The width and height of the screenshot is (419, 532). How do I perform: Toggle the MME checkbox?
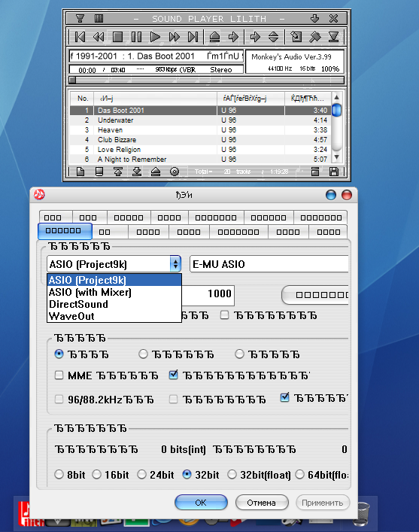(x=59, y=375)
